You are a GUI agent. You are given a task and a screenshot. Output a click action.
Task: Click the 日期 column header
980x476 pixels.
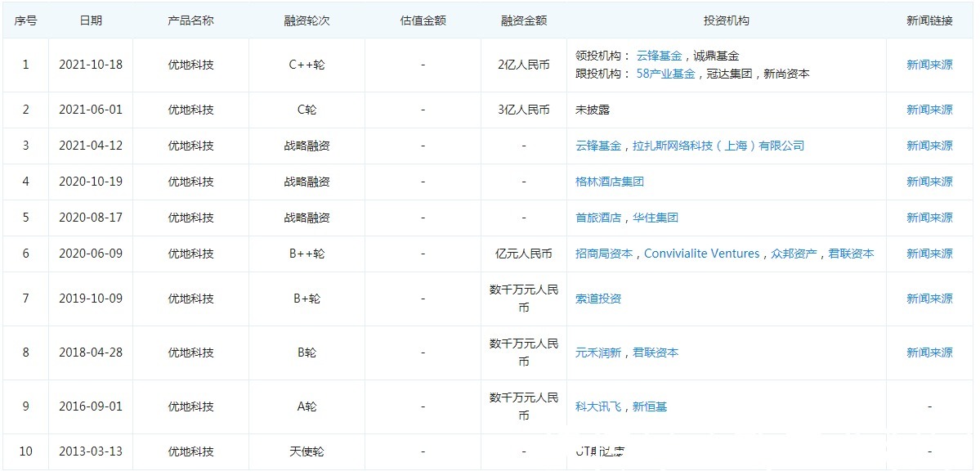pos(91,20)
